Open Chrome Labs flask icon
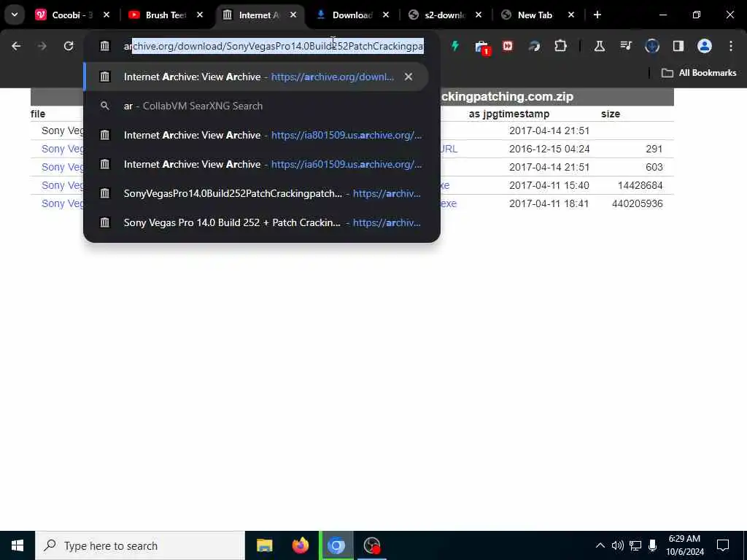This screenshot has height=560, width=747. coord(600,46)
